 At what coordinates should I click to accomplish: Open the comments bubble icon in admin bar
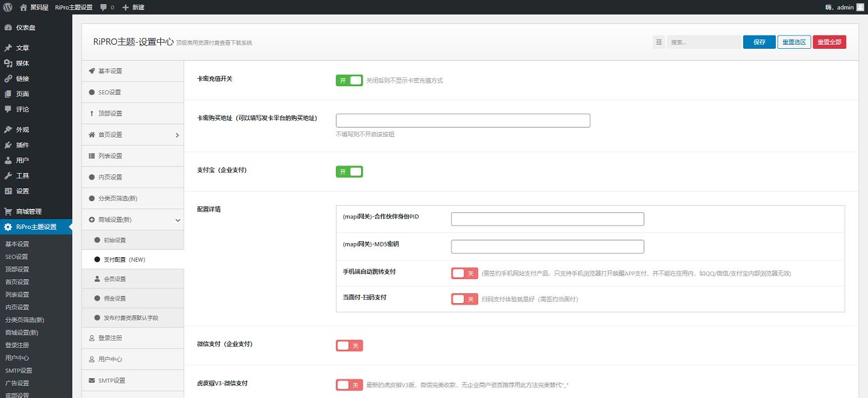click(x=103, y=7)
